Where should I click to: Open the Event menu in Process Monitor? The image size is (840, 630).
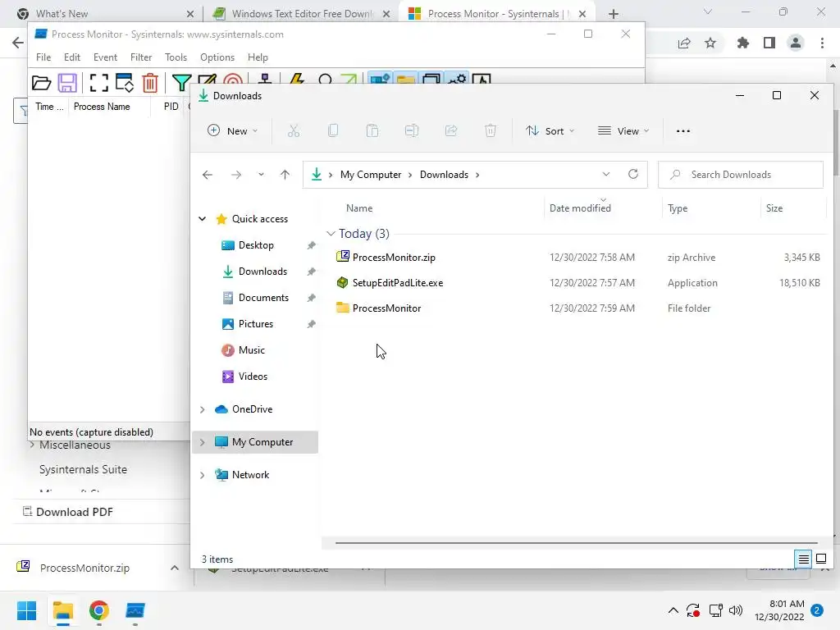[x=105, y=57]
